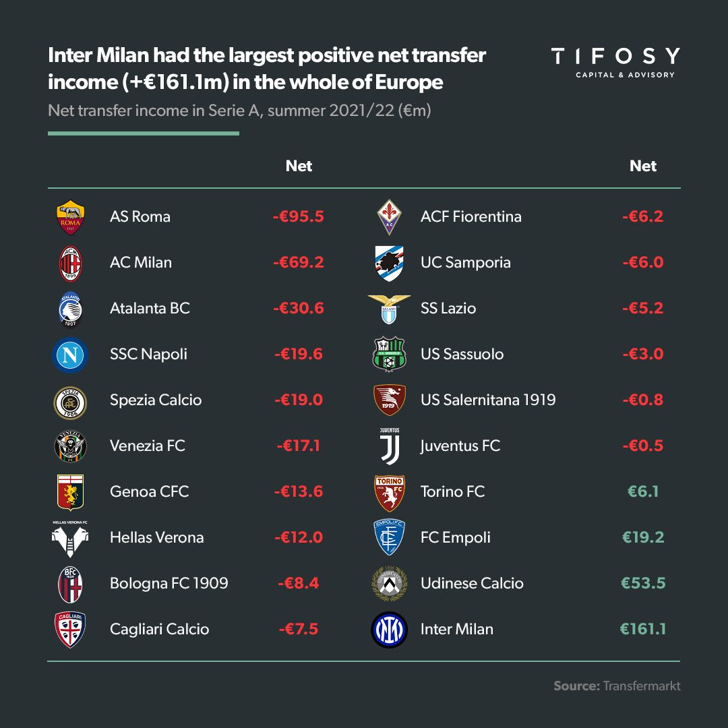728x728 pixels.
Task: Click the SS Lazio eagle crest
Action: click(390, 309)
